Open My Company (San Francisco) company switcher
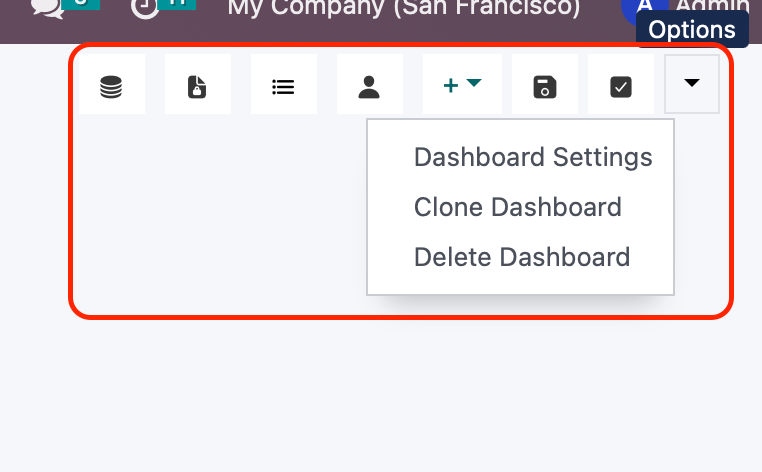 point(404,7)
